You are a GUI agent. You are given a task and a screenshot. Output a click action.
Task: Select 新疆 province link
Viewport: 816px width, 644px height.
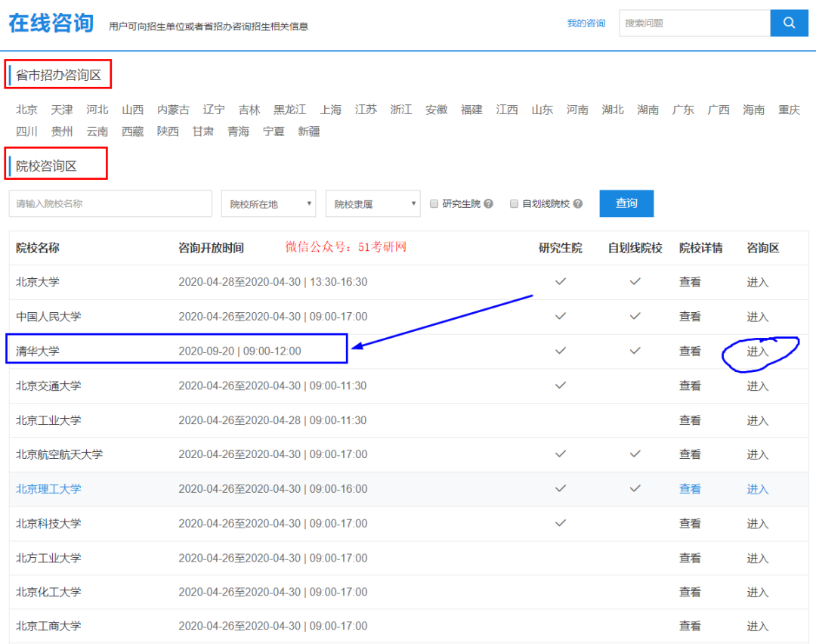[308, 132]
